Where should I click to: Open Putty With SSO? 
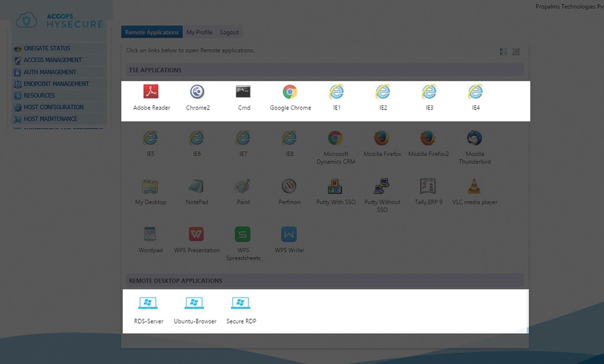335,186
